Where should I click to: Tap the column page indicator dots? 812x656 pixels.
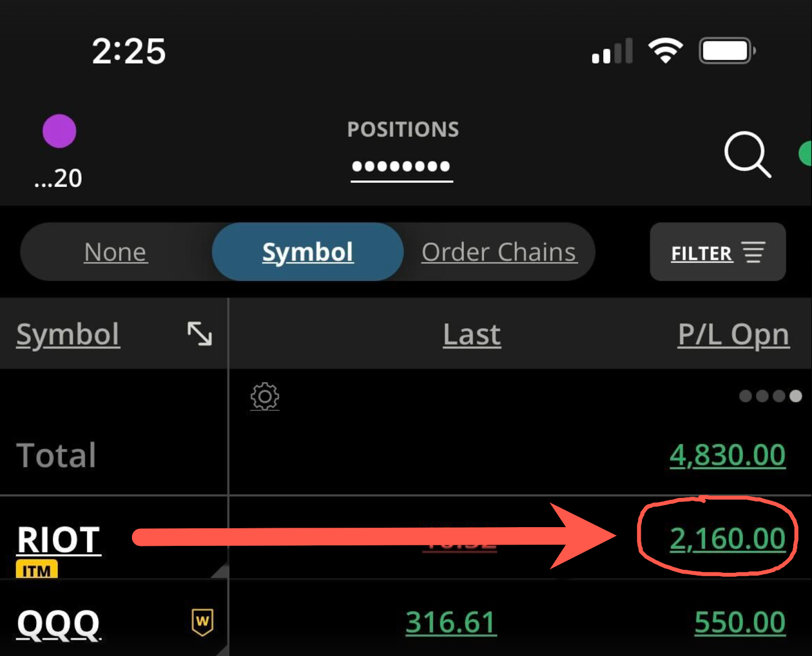pos(770,396)
